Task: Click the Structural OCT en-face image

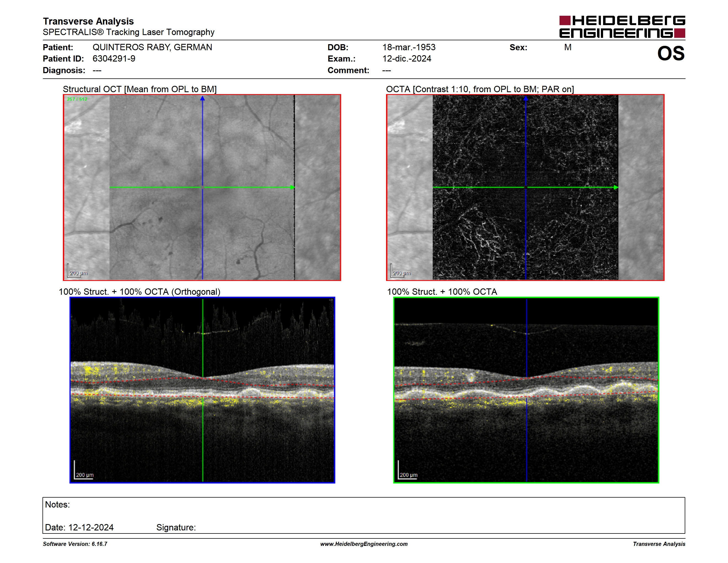Action: [202, 187]
